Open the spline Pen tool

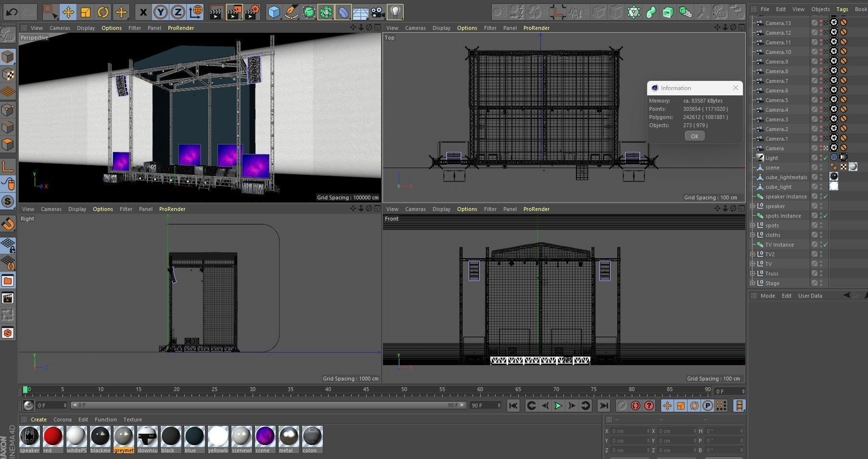[291, 12]
